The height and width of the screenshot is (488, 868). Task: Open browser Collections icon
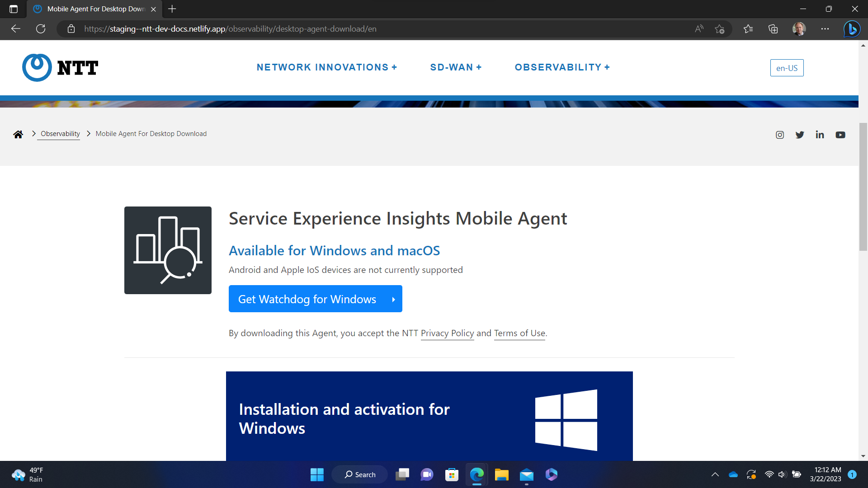(773, 29)
